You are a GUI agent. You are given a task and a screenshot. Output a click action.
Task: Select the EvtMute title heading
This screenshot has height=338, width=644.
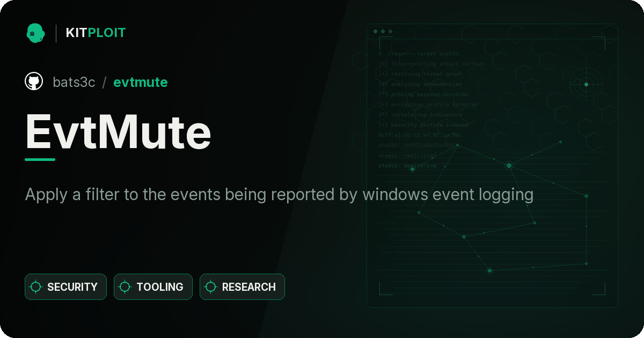tap(118, 131)
